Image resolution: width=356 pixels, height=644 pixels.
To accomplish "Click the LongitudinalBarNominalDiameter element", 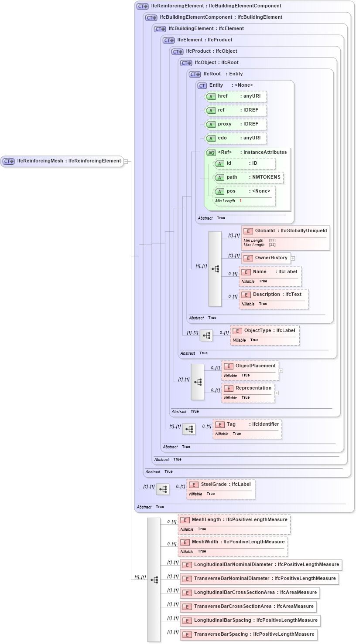I will 263,565.
